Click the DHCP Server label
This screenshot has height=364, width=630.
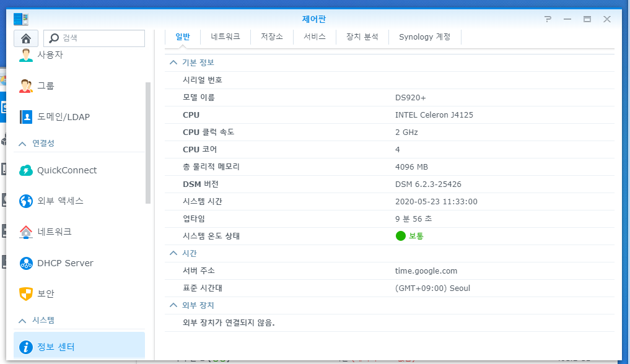coord(66,263)
